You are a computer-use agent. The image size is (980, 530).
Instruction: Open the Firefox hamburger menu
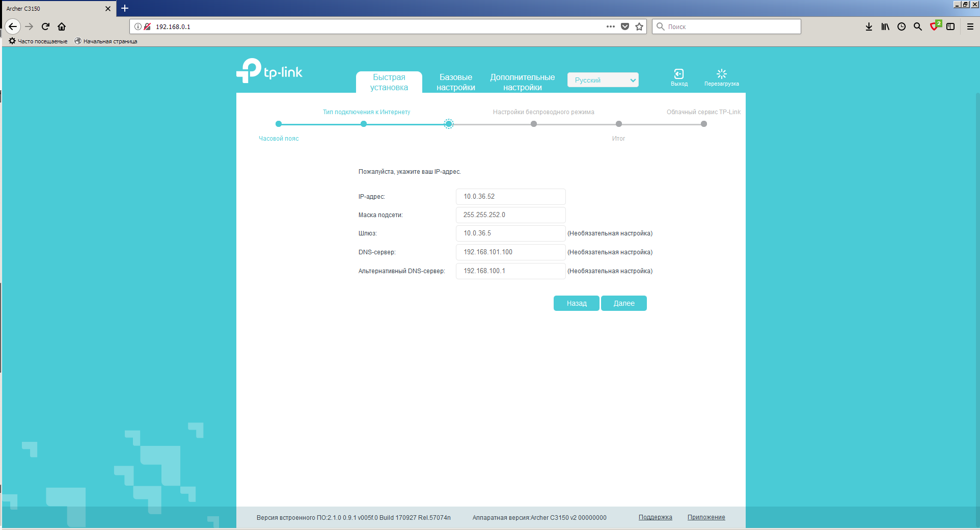pyautogui.click(x=970, y=26)
